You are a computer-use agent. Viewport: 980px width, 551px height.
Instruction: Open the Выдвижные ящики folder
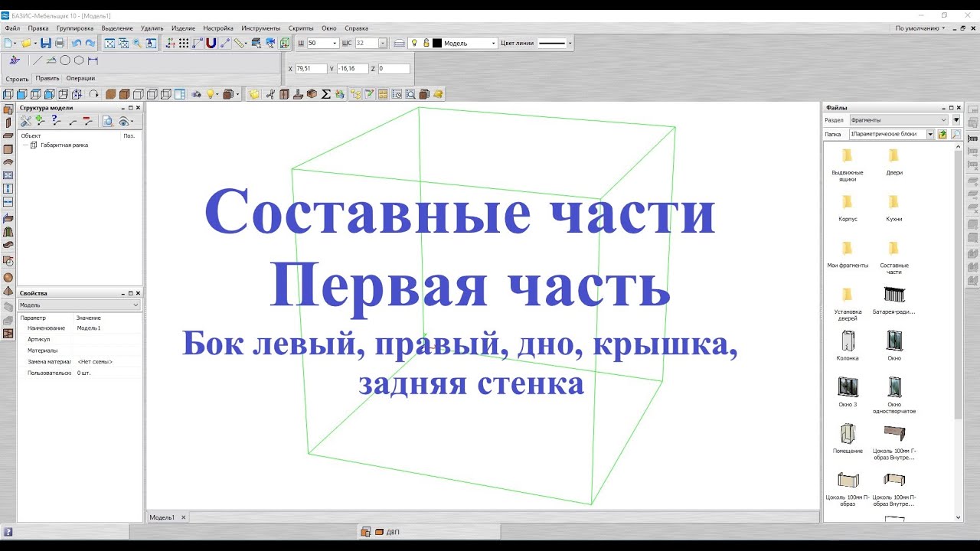(x=847, y=165)
